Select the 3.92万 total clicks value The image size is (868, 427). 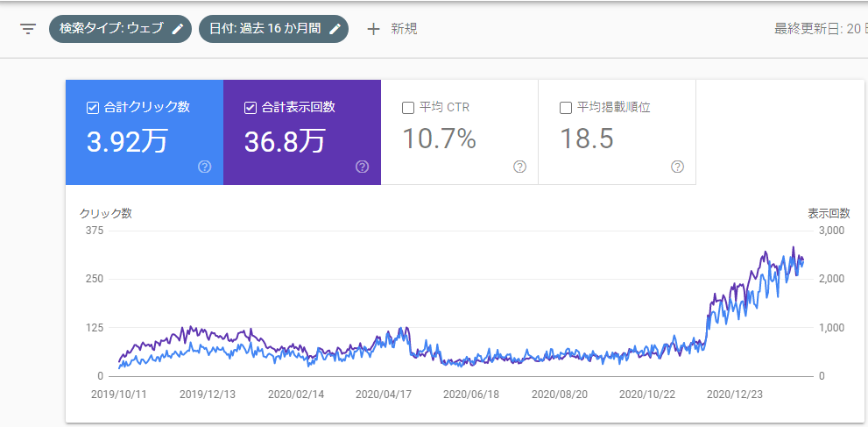(x=127, y=141)
